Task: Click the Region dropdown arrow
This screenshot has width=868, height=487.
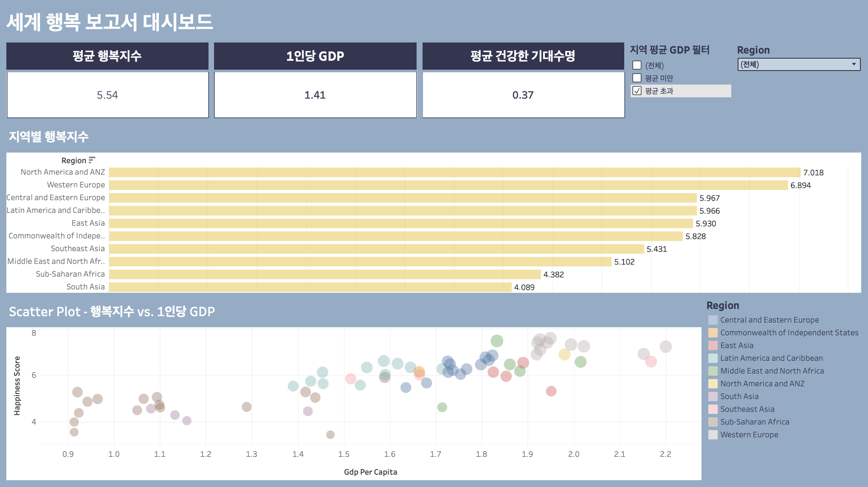Action: point(854,65)
